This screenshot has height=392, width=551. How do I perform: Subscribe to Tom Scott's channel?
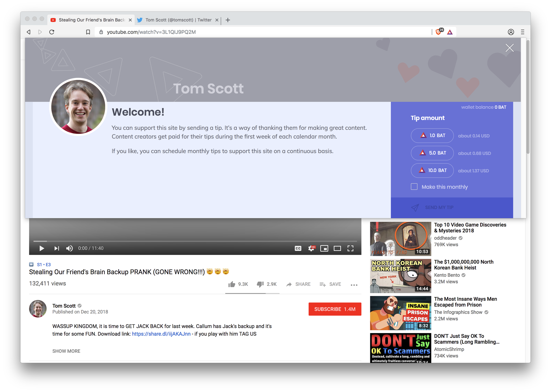click(x=335, y=309)
